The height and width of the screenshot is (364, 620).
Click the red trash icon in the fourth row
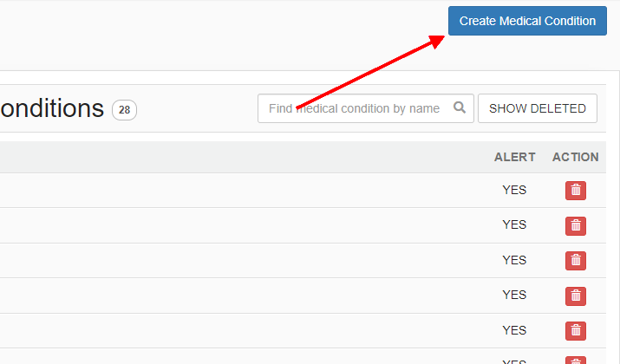click(x=575, y=296)
